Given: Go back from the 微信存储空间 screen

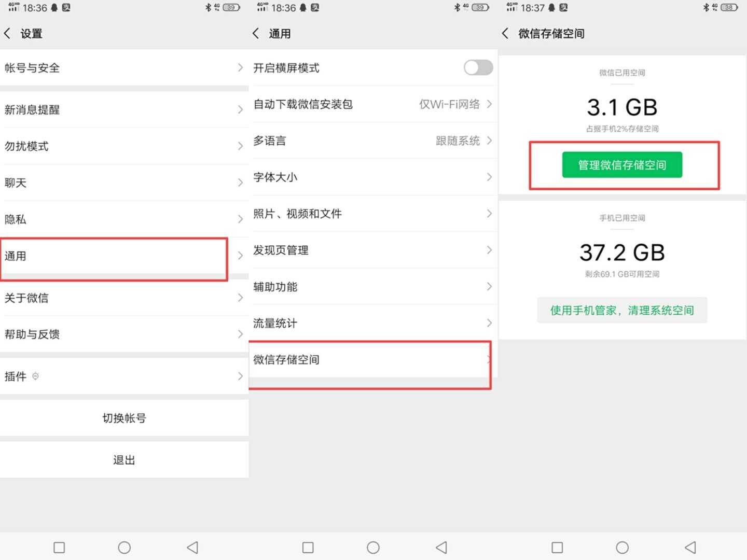Looking at the screenshot, I should 505,34.
